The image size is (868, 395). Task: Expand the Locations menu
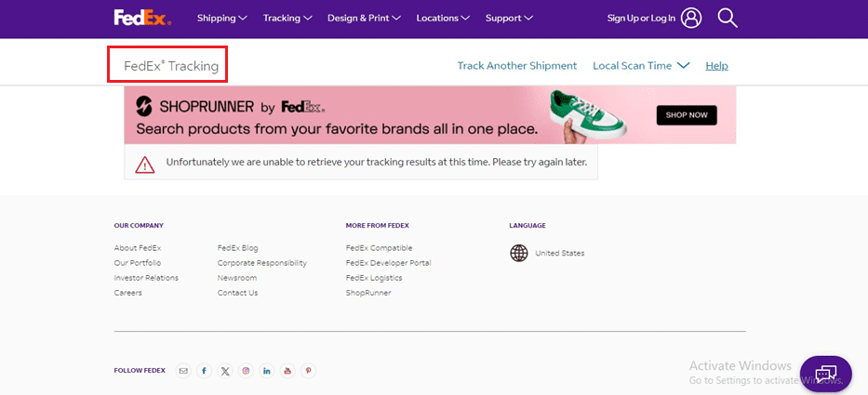pos(443,19)
